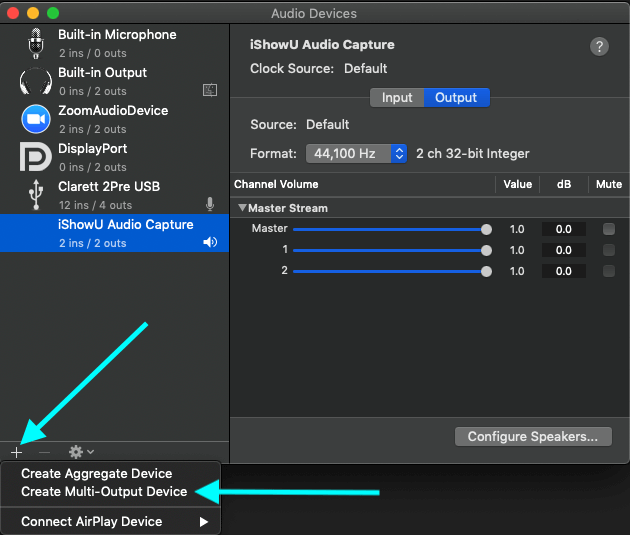Open Connect AirPlay Device submenu

110,521
